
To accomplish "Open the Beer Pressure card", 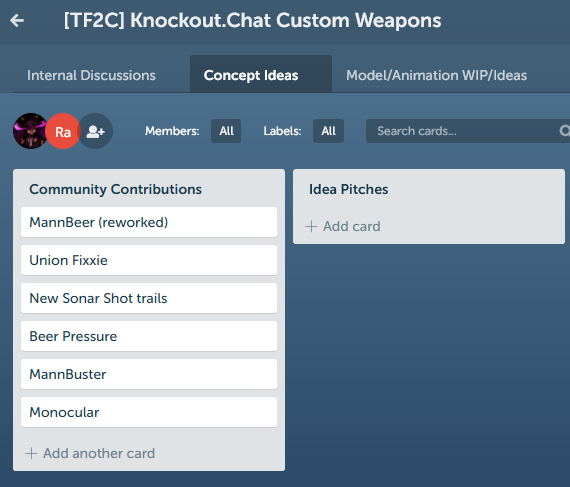I will (149, 336).
